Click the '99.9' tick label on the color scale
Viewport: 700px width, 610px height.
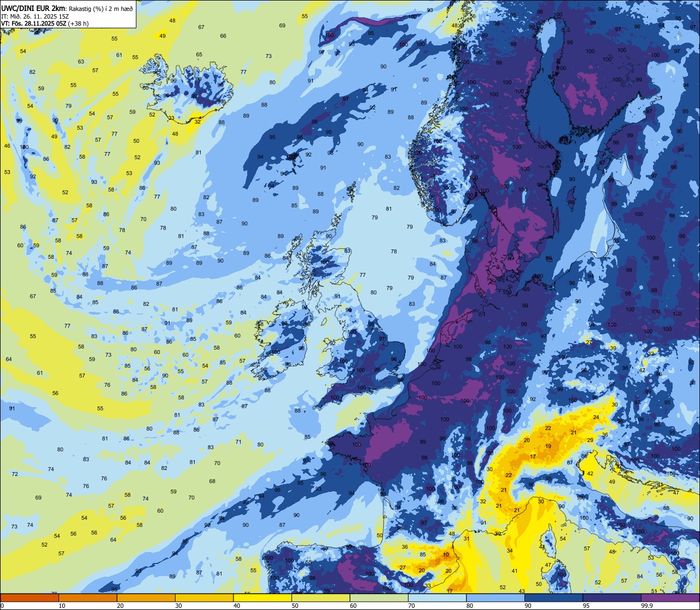pyautogui.click(x=646, y=606)
